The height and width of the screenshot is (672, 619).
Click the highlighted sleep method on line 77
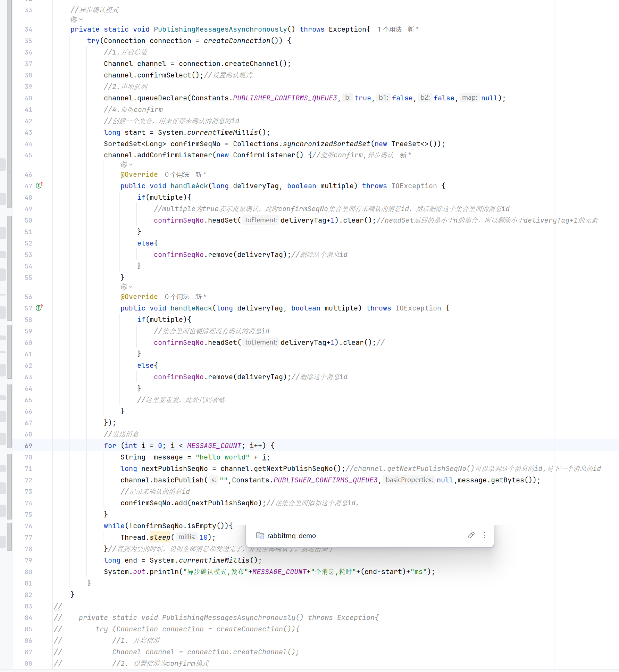coord(160,538)
